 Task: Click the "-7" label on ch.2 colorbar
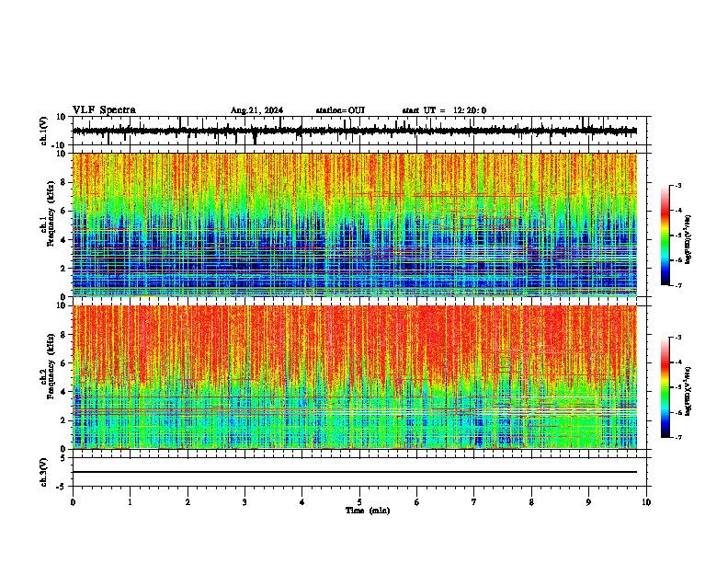tap(678, 437)
